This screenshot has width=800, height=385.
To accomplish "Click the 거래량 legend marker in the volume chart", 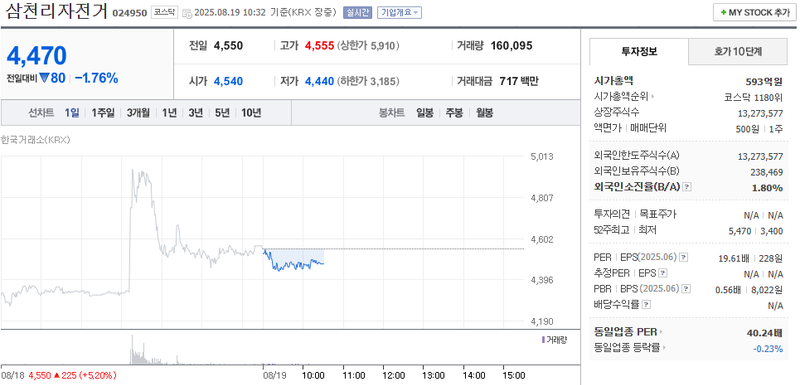I will 543,339.
